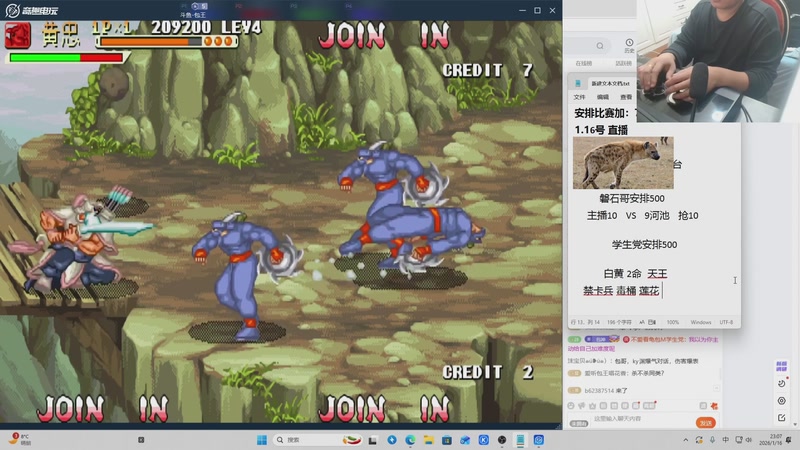Open Microsoft Store from the taskbar
Image resolution: width=800 pixels, height=450 pixels.
447,440
